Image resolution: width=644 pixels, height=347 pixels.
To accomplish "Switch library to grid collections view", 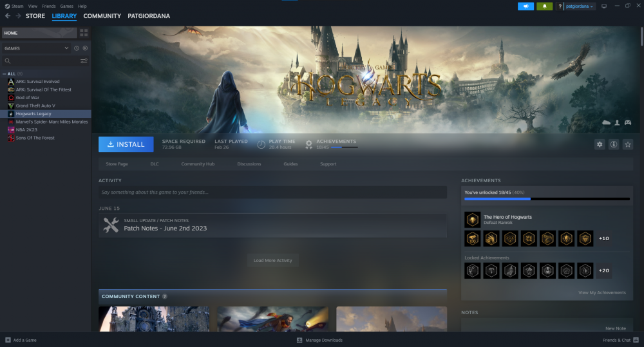I will point(84,32).
